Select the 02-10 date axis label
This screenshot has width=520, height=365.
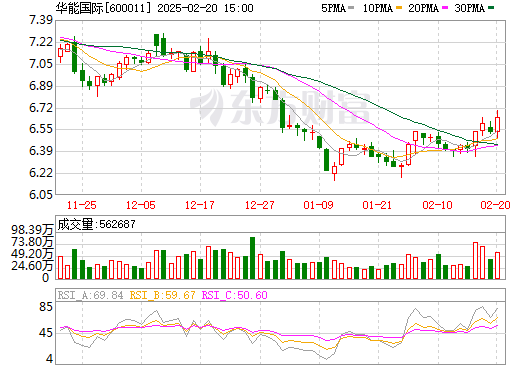coord(437,205)
